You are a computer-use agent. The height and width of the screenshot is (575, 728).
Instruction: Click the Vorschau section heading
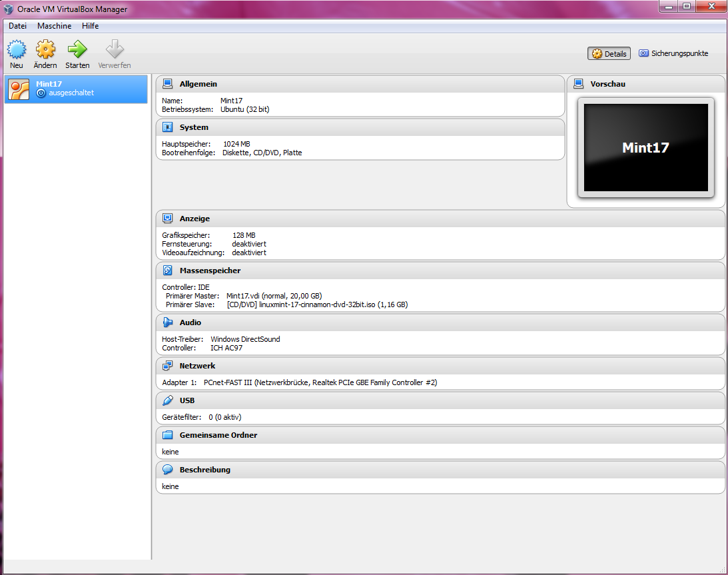point(607,84)
